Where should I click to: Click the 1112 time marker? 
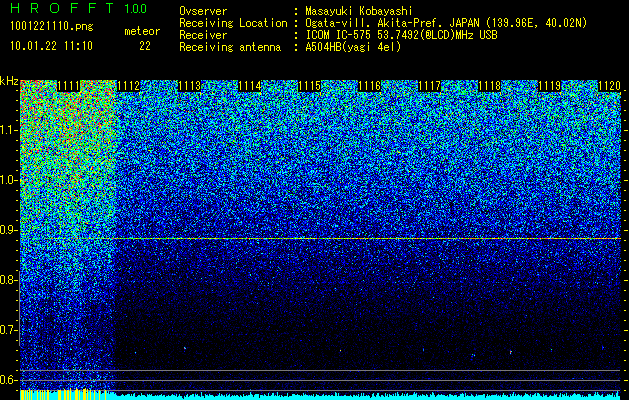click(x=128, y=86)
